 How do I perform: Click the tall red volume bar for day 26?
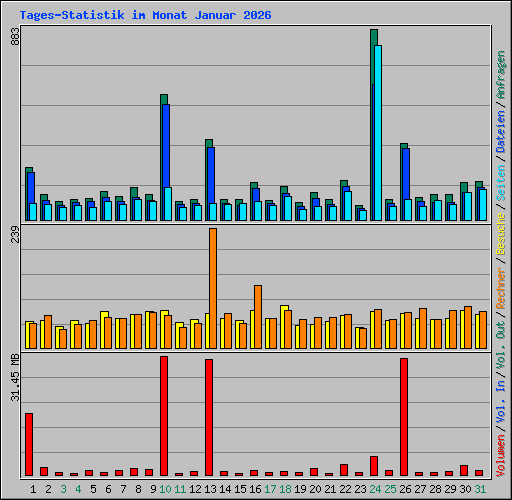(x=404, y=417)
